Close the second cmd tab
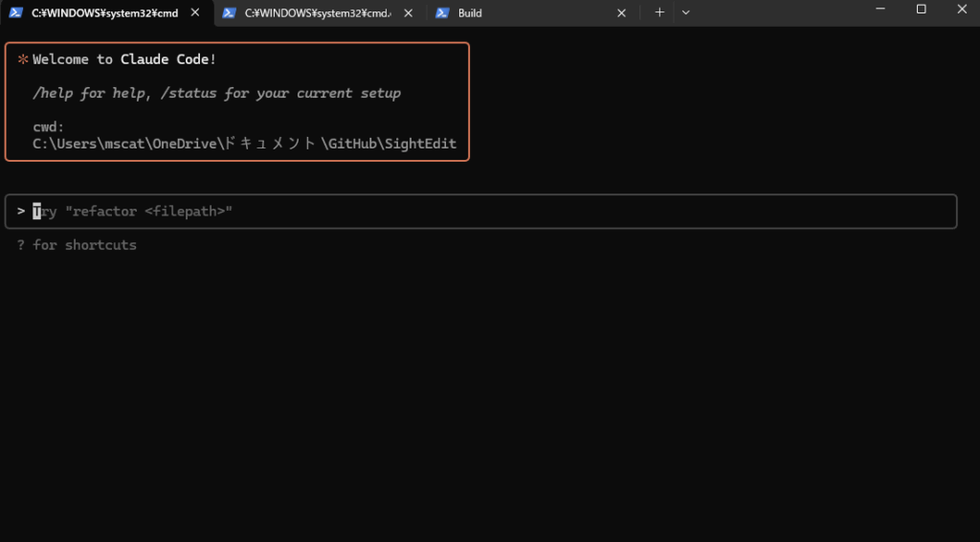Image resolution: width=980 pixels, height=542 pixels. point(409,13)
